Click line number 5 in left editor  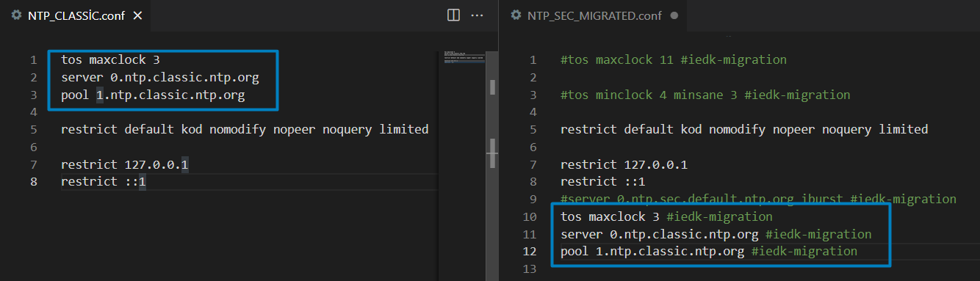(x=34, y=129)
